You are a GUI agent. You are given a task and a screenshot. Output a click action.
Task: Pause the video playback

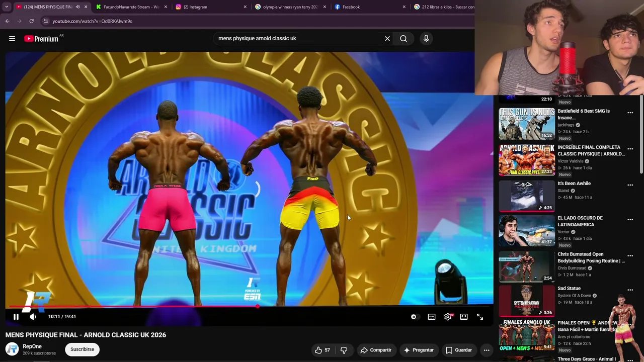pos(16,317)
